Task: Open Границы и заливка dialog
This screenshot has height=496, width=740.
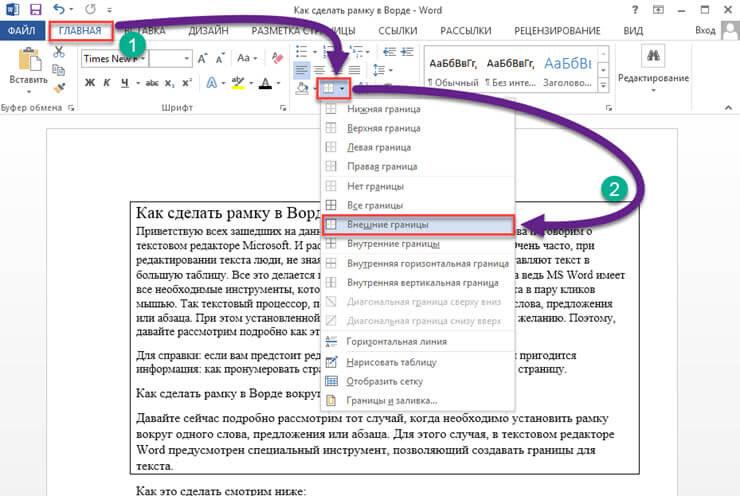Action: point(418,400)
